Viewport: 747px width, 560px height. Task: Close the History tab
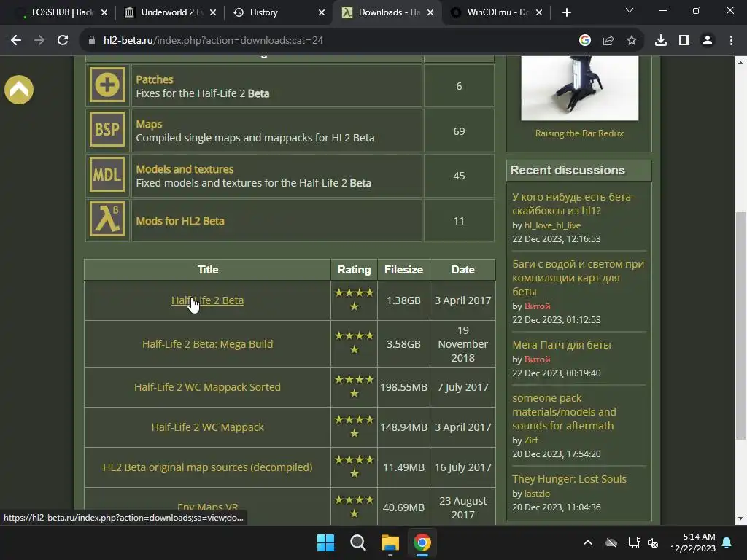(x=322, y=12)
